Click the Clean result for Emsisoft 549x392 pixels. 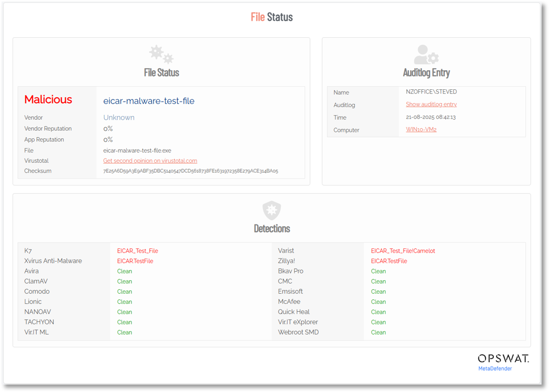[x=379, y=291]
